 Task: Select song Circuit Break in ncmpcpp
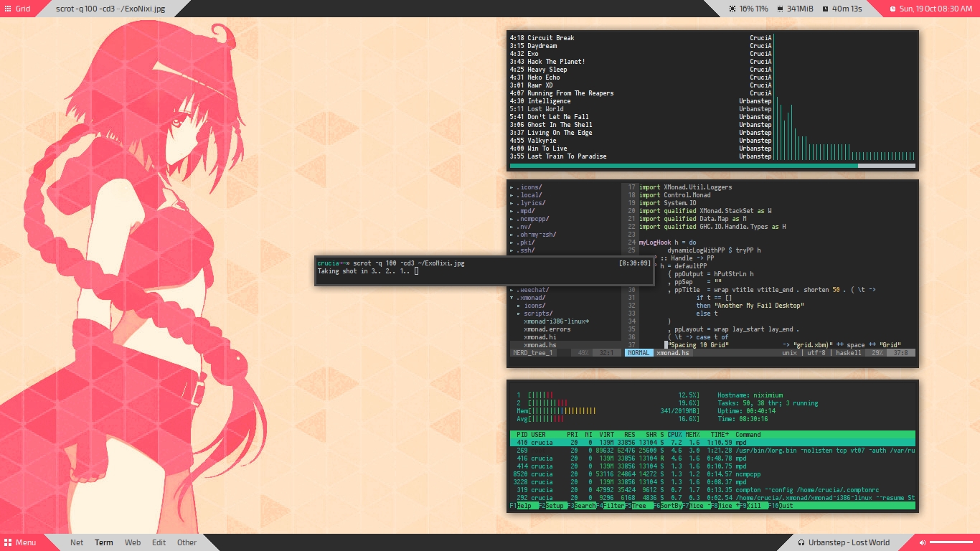point(641,38)
